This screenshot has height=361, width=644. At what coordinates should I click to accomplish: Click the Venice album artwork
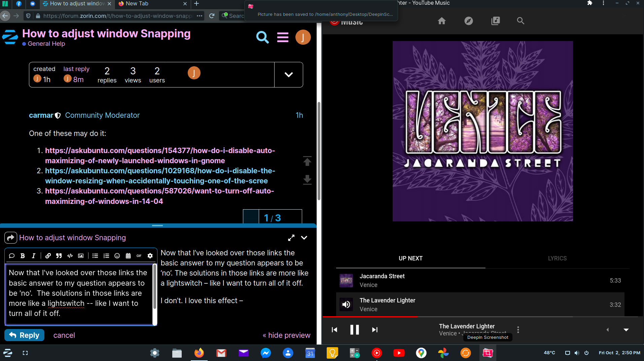(482, 131)
